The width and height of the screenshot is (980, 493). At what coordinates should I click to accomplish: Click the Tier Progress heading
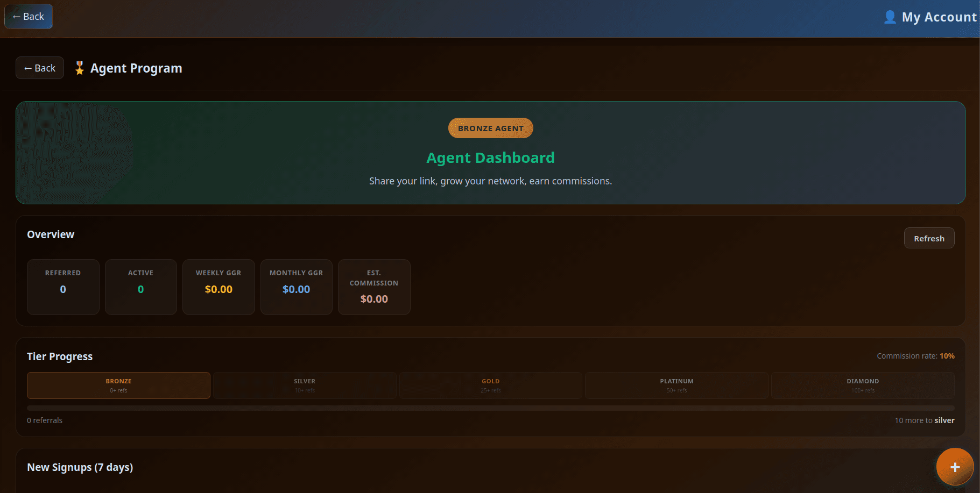tap(60, 356)
